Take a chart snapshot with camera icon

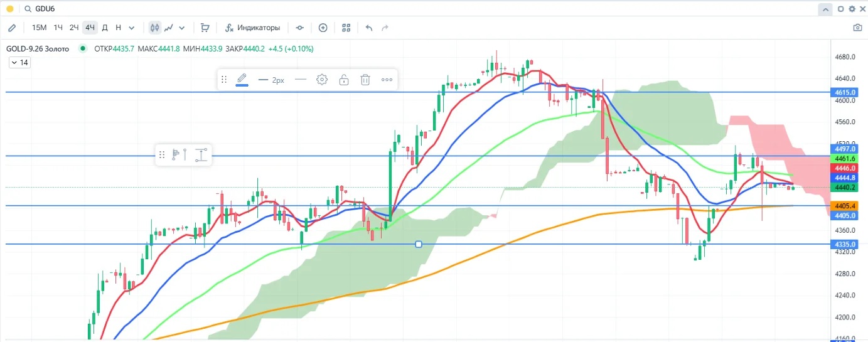click(x=857, y=28)
